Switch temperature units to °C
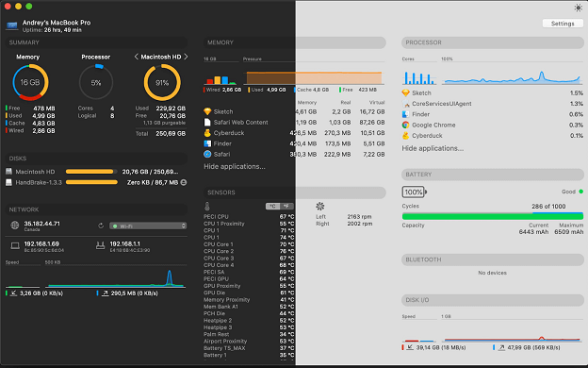The width and height of the screenshot is (588, 368). [x=272, y=206]
